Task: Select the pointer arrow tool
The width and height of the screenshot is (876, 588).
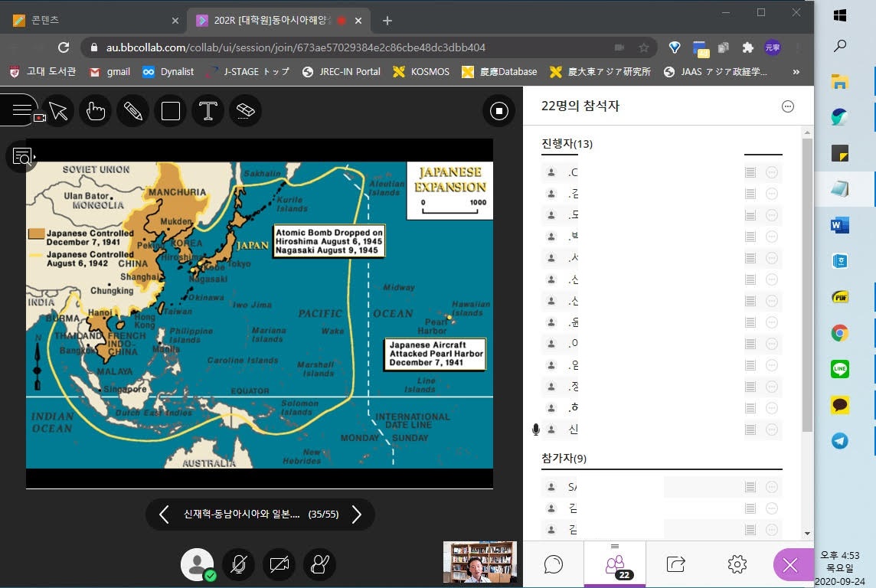Action: tap(58, 111)
